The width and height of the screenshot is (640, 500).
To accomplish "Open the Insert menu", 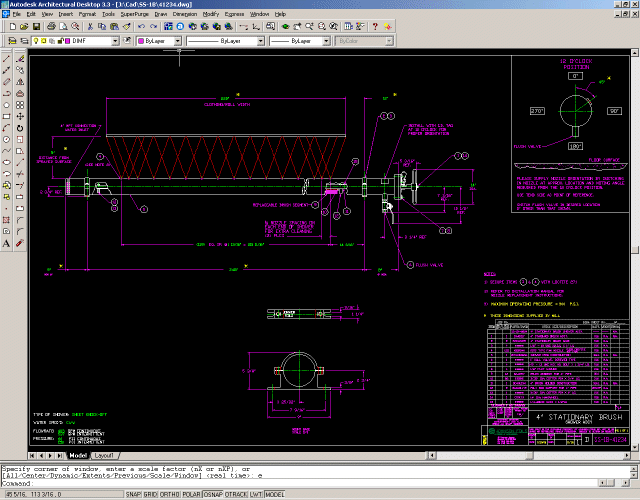I will tap(65, 14).
